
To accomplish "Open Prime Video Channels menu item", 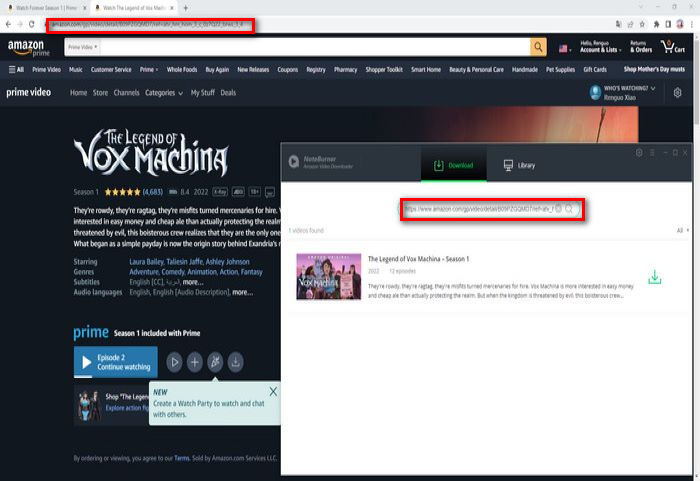I will 126,93.
